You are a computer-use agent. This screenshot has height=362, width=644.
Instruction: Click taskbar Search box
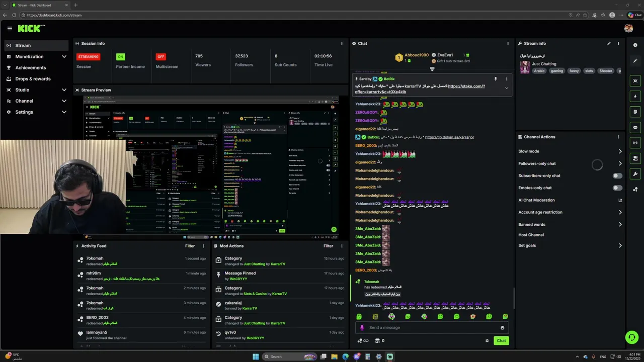click(290, 357)
